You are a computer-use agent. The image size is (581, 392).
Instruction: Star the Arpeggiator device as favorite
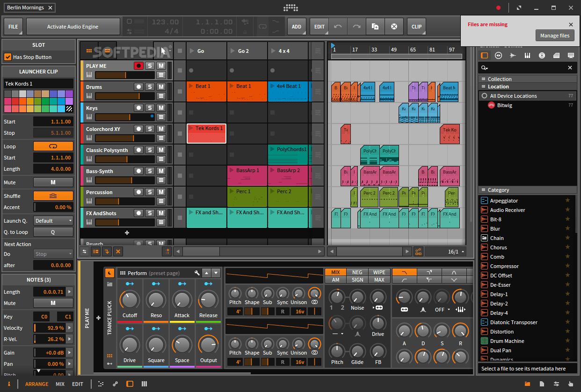click(x=567, y=200)
